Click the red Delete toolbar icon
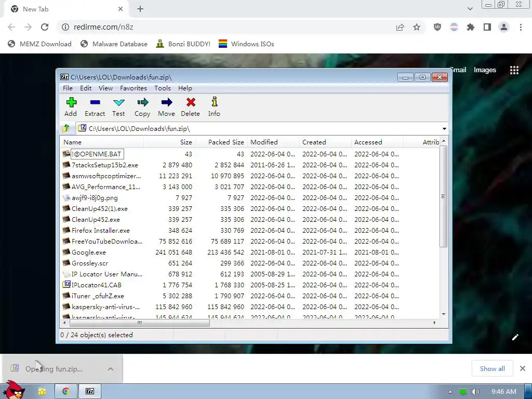The image size is (532, 399). [x=190, y=107]
